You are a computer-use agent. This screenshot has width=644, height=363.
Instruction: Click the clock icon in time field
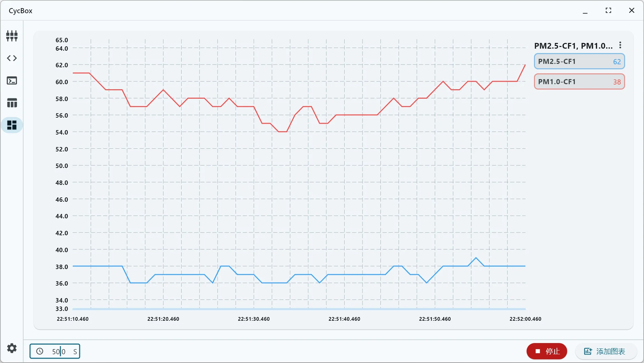tap(40, 351)
